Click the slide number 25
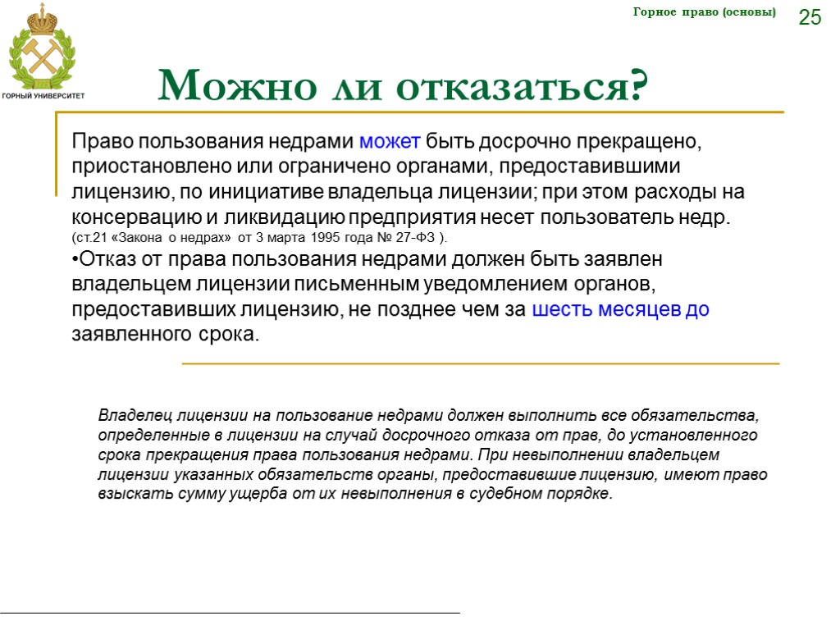The width and height of the screenshot is (840, 630). (810, 18)
